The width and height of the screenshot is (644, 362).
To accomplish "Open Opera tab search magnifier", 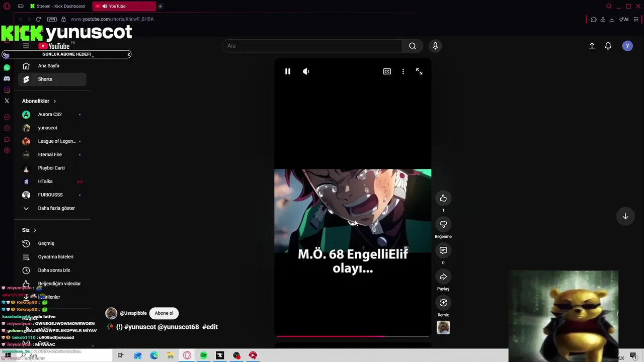I will click(x=609, y=6).
